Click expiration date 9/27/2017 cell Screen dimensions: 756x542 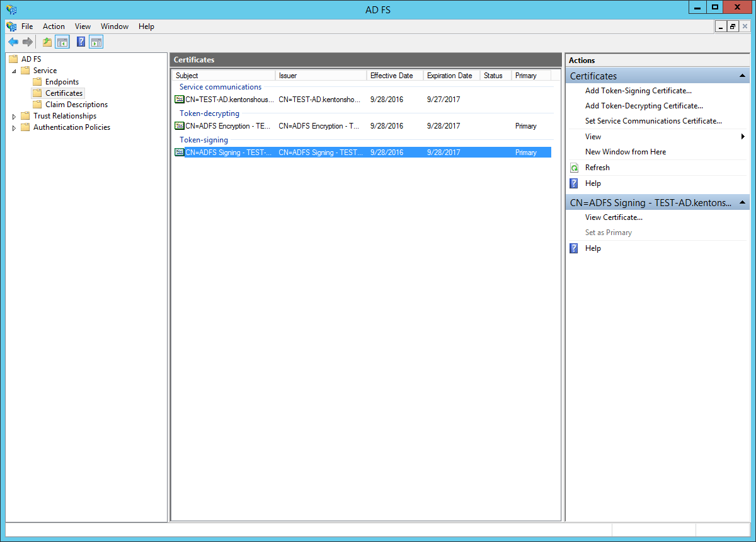pyautogui.click(x=444, y=100)
